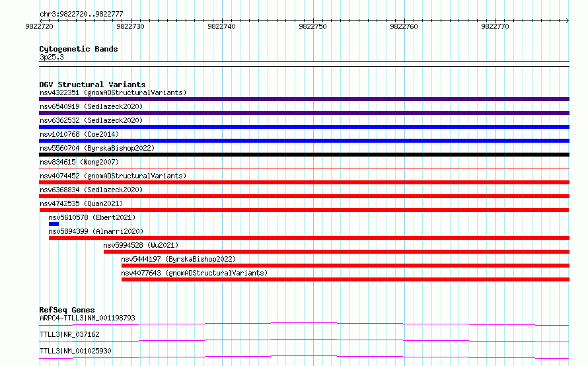The height and width of the screenshot is (366, 588).
Task: Select variant nsv1010768 Coe2014 label
Action: click(x=79, y=134)
